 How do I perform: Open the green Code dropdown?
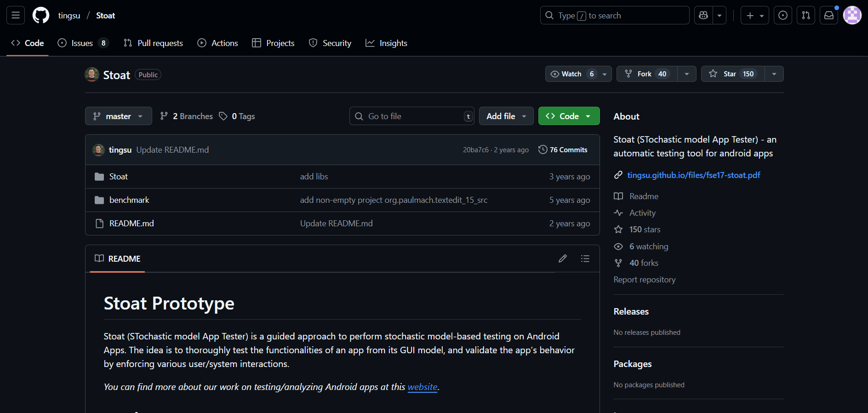coord(569,116)
